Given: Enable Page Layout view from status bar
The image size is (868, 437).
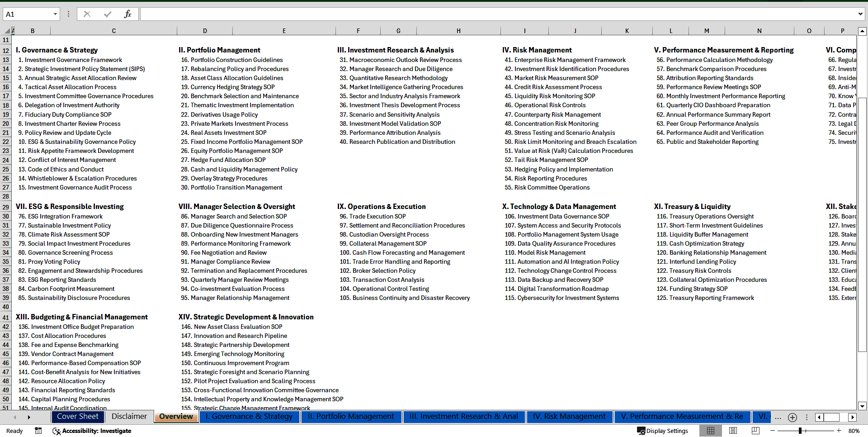Looking at the screenshot, I should point(733,431).
